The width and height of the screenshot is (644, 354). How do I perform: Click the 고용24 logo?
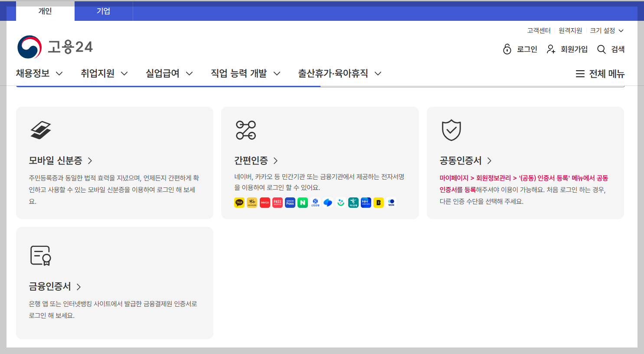point(56,48)
